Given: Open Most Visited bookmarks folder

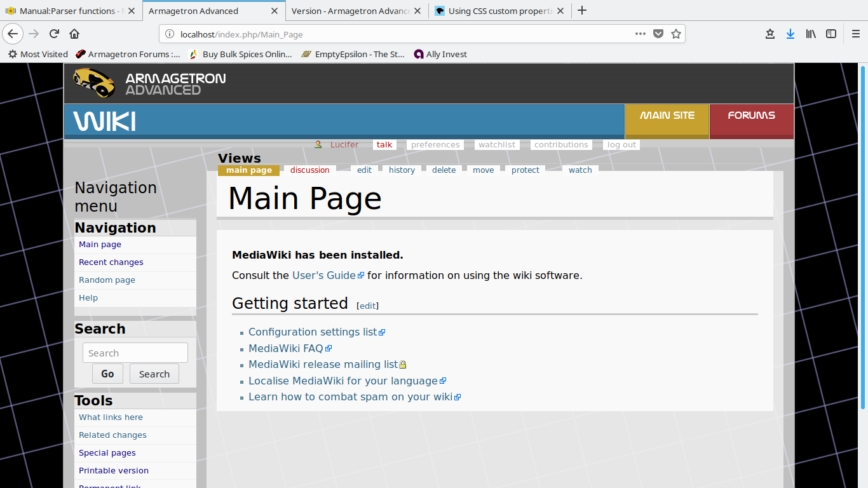Looking at the screenshot, I should (37, 54).
